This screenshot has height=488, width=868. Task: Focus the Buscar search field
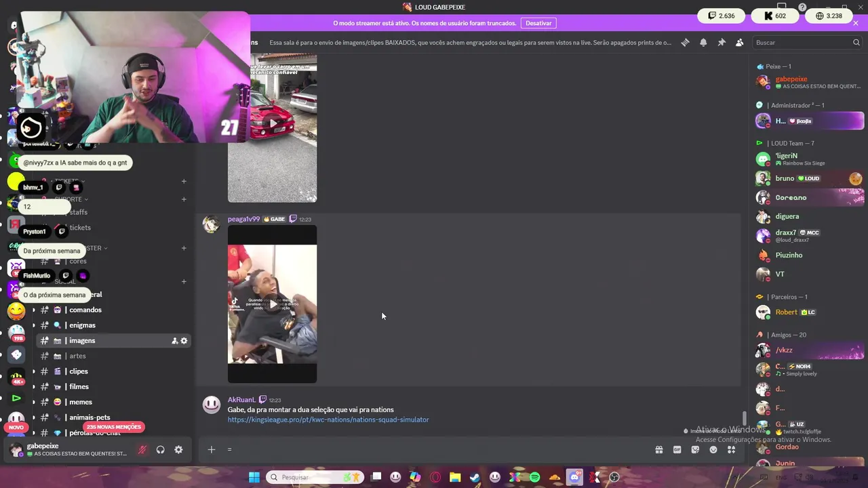pos(807,42)
